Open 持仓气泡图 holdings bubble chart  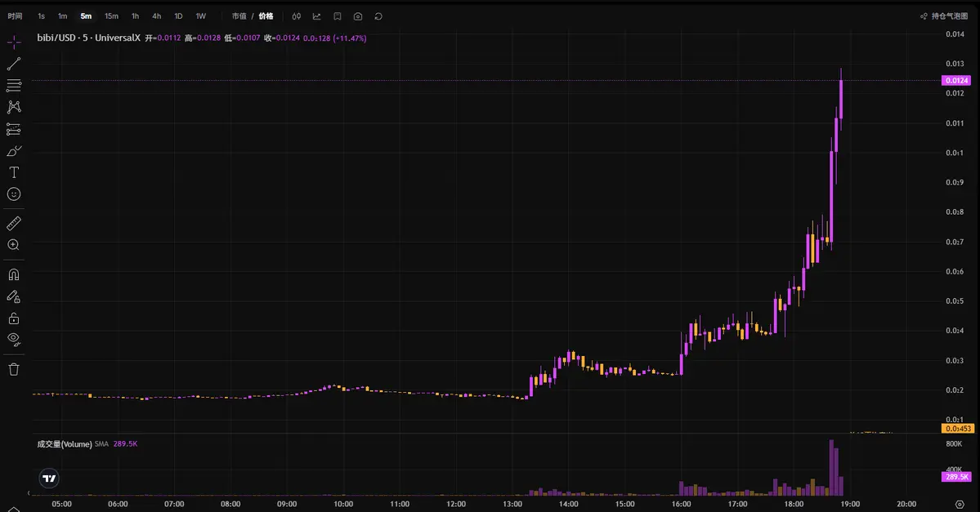[944, 16]
